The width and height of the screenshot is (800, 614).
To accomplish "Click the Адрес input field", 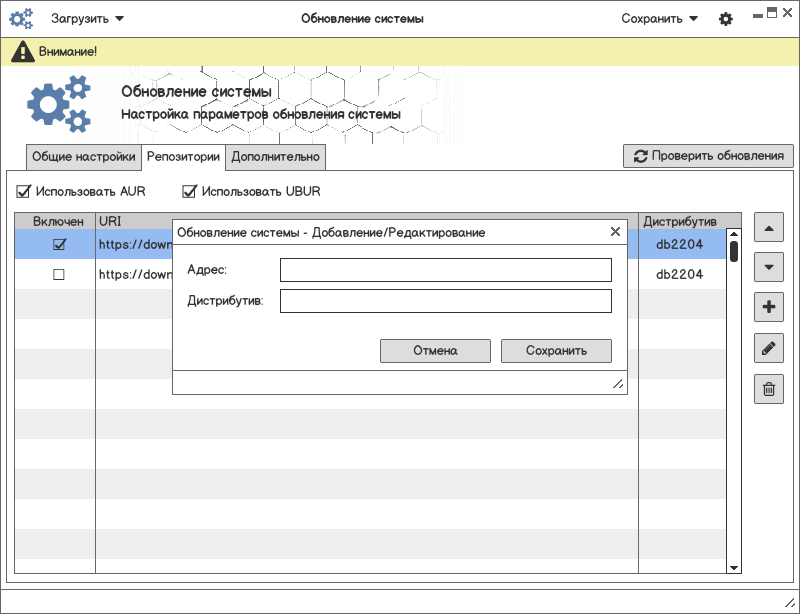I will 445,270.
